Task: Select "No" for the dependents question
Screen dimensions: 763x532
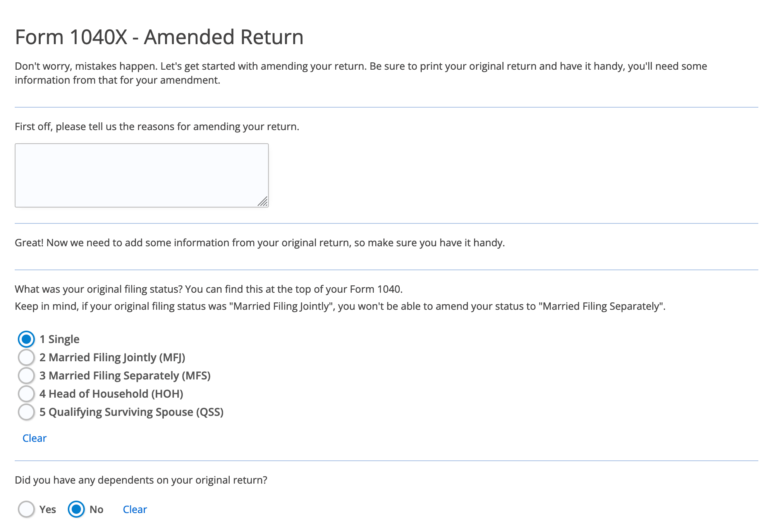Action: point(77,510)
